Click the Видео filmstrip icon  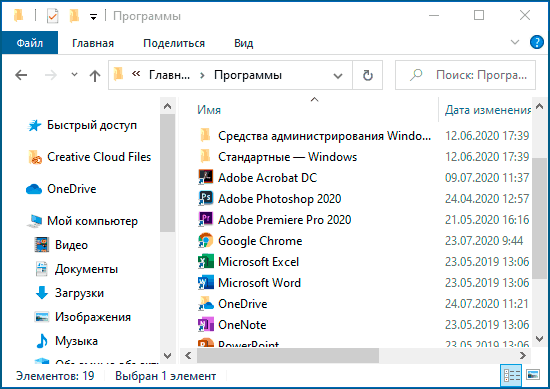[x=42, y=245]
